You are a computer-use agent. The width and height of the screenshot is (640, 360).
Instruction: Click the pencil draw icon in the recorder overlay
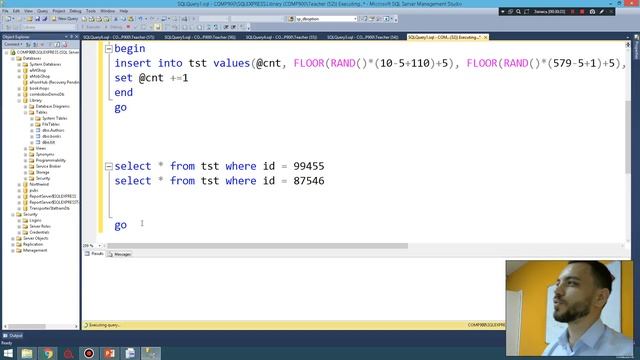(x=602, y=12)
